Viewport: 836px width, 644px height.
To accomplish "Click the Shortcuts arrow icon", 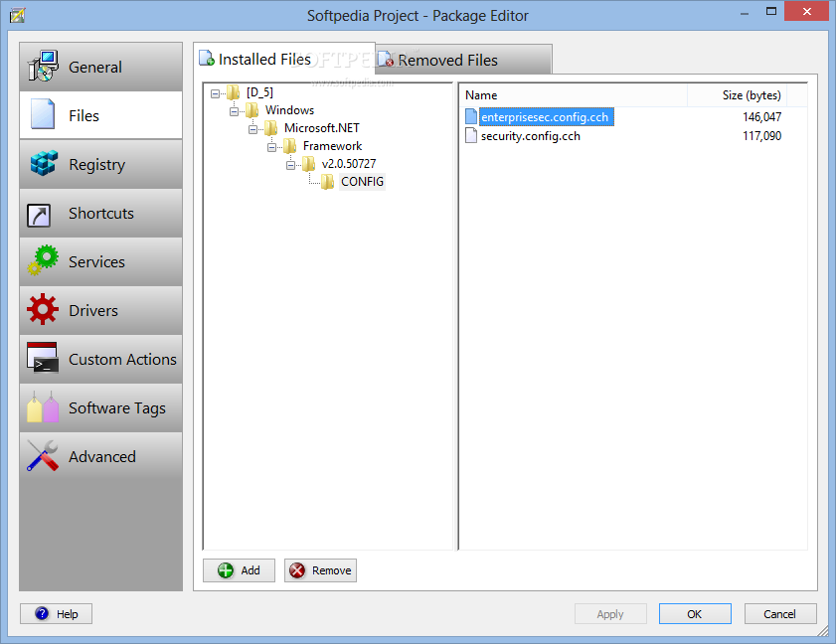I will tap(39, 216).
